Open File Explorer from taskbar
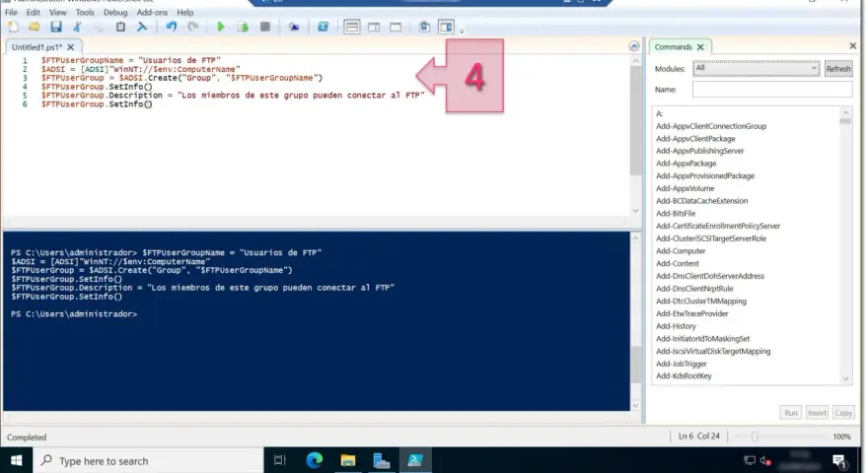 (347, 460)
